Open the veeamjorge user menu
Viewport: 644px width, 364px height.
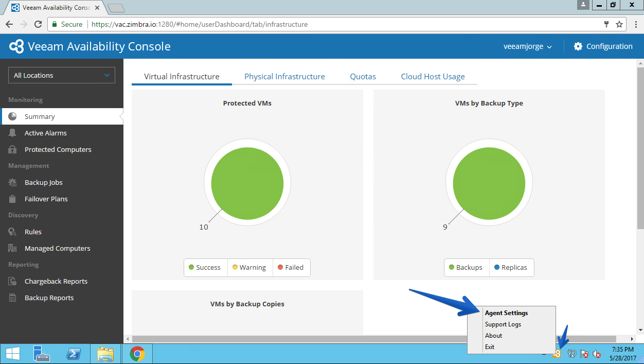point(527,46)
